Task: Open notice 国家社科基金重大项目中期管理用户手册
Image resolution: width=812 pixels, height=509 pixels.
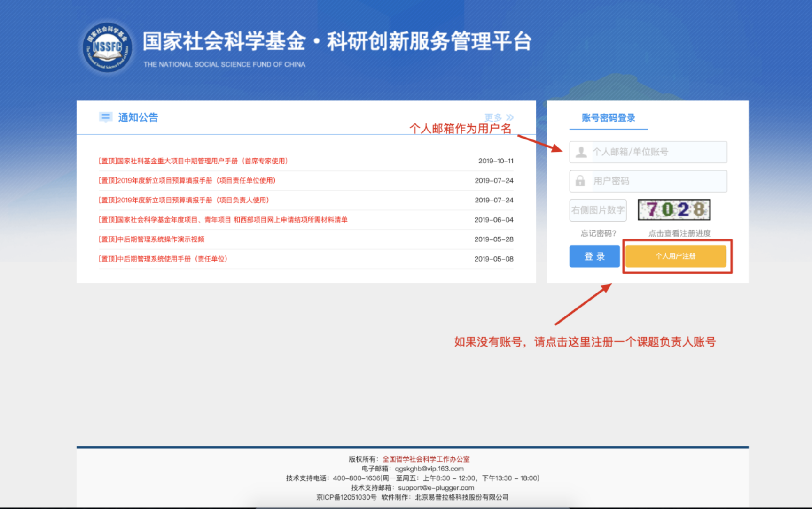Action: click(x=193, y=161)
